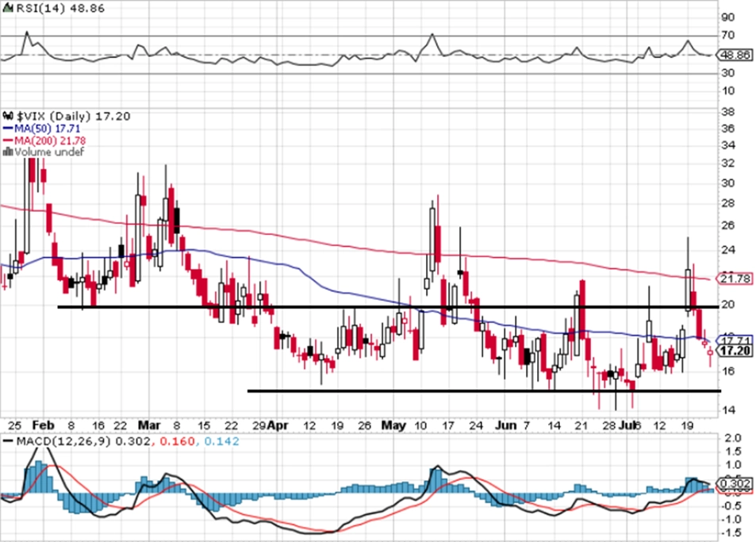Click the Jun date axis label
Image resolution: width=756 pixels, height=542 pixels.
(x=506, y=425)
